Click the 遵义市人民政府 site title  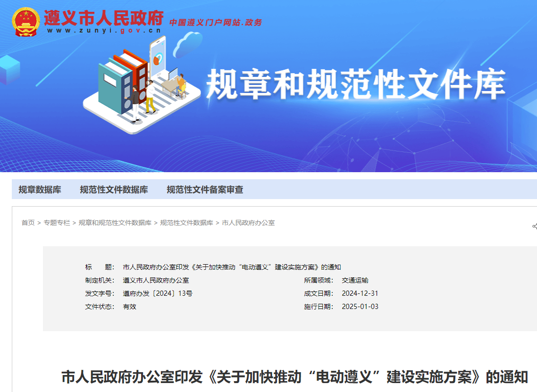click(x=103, y=18)
